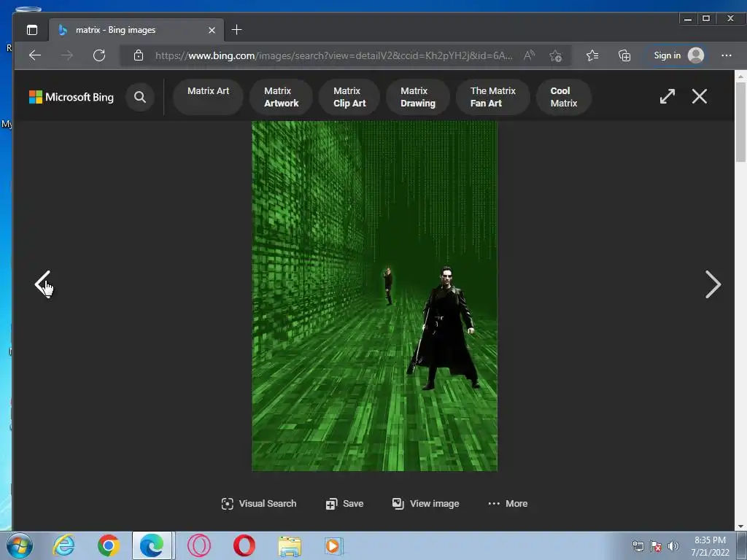The image size is (747, 560).
Task: Go back to the previous page in Edge
Action: tap(35, 55)
